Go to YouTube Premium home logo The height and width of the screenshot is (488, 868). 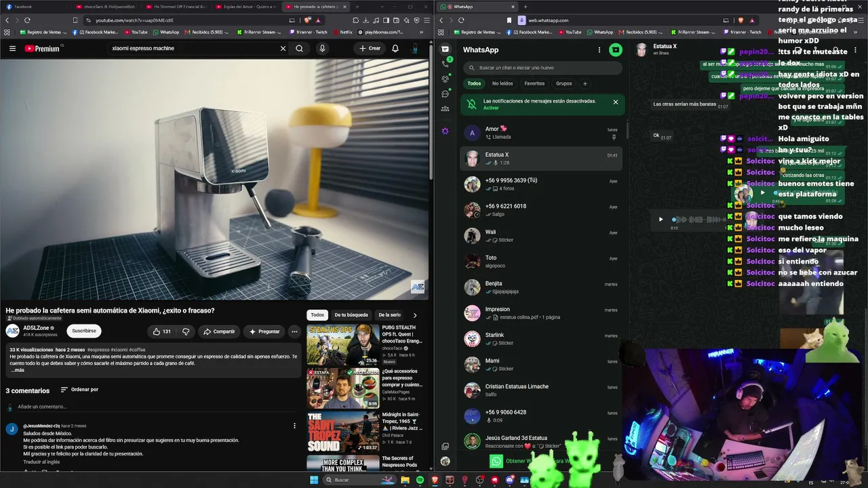click(x=42, y=49)
